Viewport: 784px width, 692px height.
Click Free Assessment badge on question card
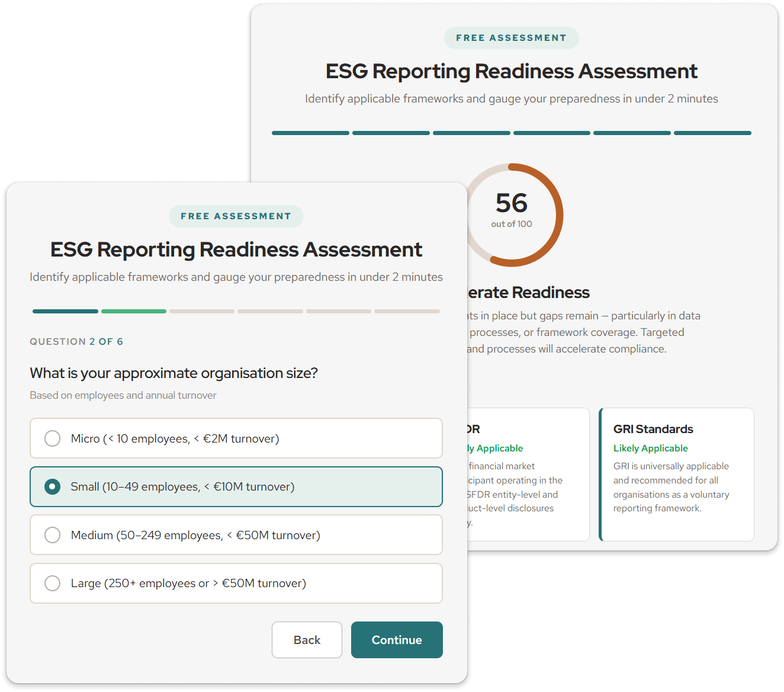pos(236,216)
